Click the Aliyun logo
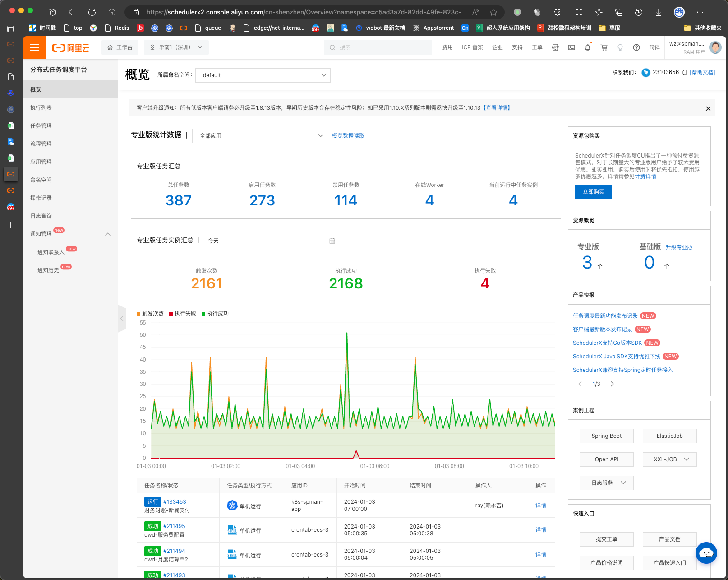Viewport: 728px width, 580px height. click(x=71, y=47)
